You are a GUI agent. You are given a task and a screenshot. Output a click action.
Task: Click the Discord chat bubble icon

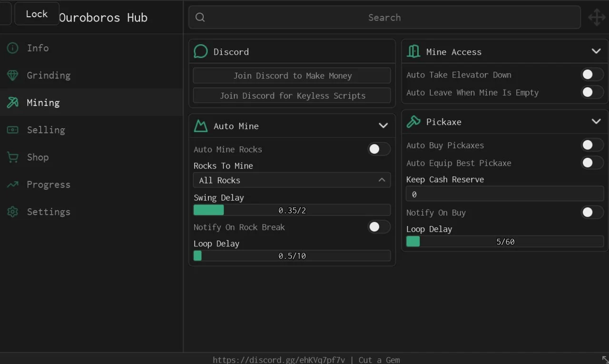(x=201, y=51)
